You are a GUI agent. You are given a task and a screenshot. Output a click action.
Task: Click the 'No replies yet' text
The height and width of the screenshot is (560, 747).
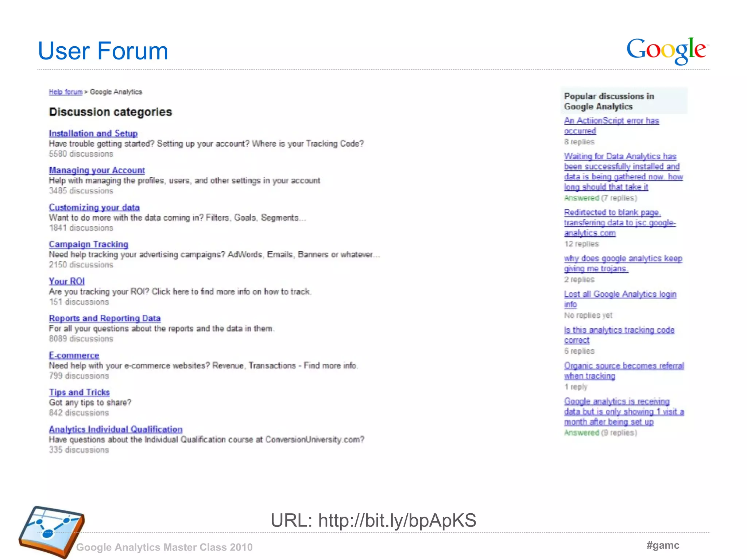588,315
